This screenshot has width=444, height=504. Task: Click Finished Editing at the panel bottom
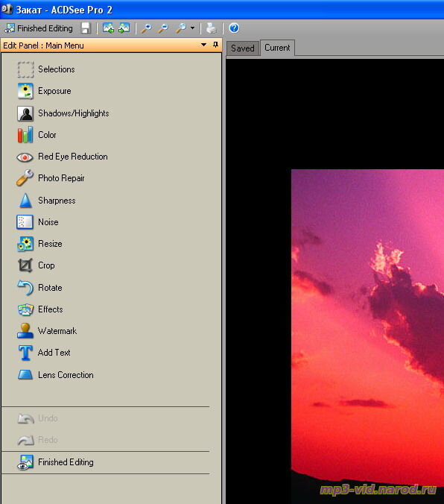pyautogui.click(x=55, y=462)
